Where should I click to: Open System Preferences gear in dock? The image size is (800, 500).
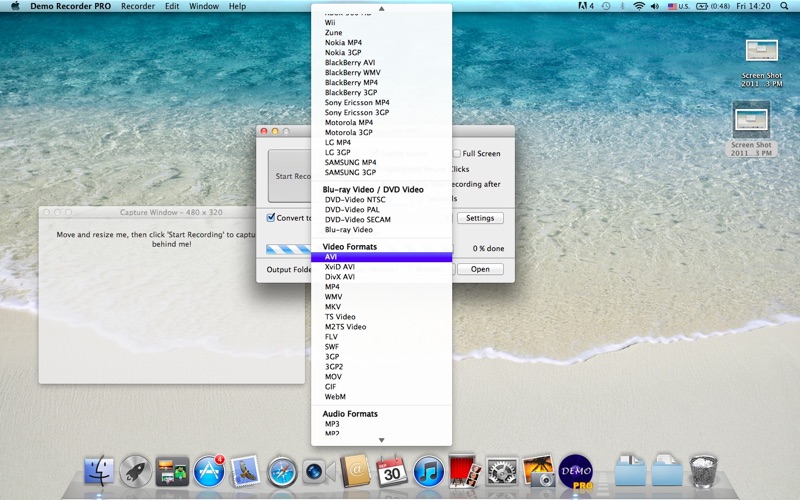(x=502, y=471)
